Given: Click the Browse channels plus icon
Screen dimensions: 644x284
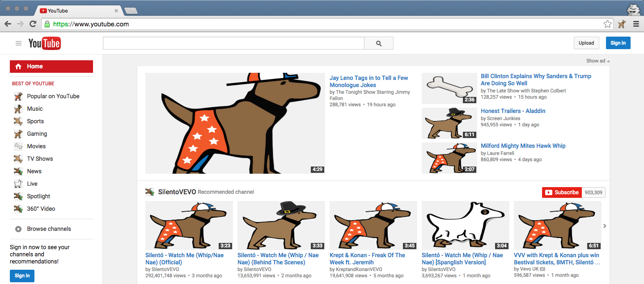Looking at the screenshot, I should [x=18, y=229].
